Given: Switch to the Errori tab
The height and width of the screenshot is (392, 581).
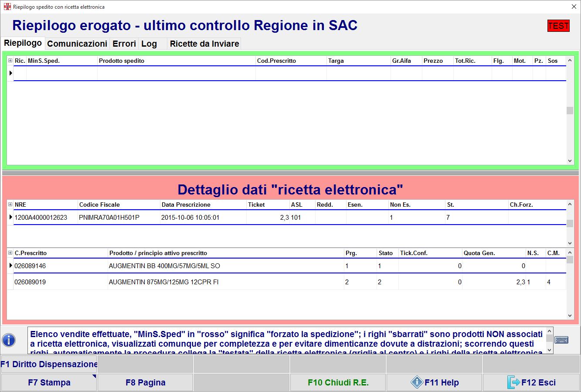Looking at the screenshot, I should pos(124,44).
